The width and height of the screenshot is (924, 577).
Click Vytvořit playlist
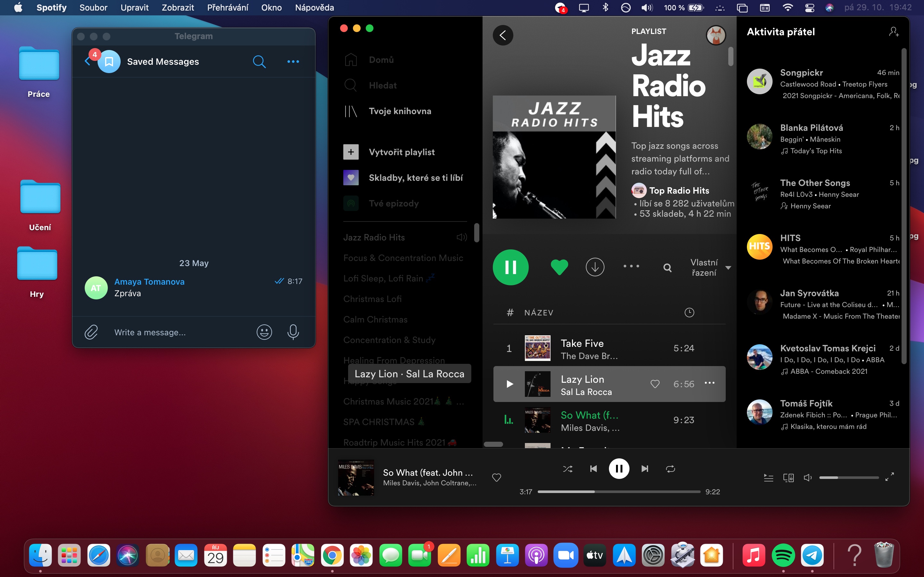coord(401,152)
